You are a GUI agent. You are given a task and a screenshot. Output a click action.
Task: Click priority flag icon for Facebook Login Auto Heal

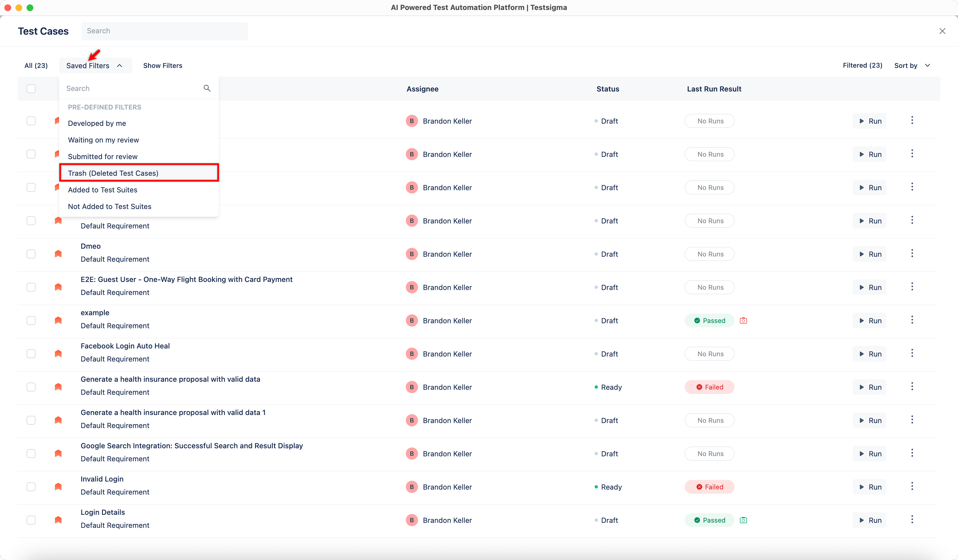(x=58, y=353)
